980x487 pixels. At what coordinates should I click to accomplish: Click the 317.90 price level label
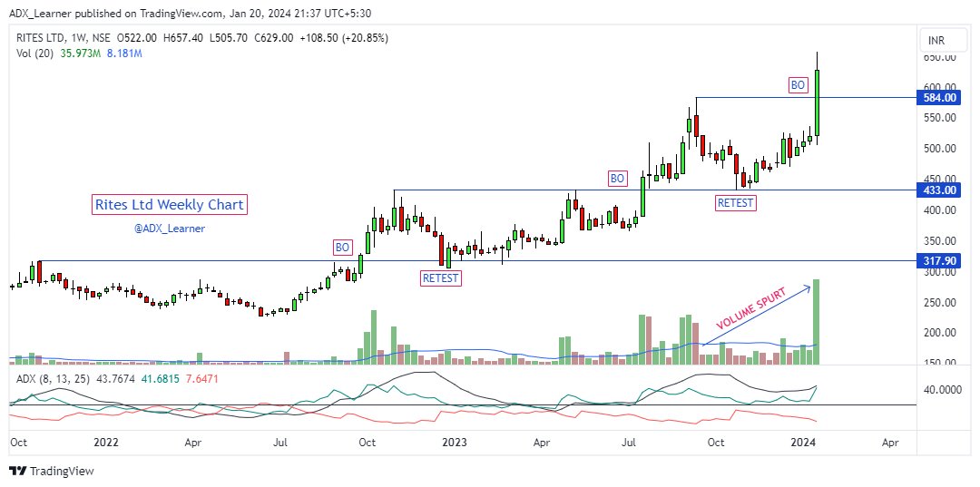point(940,260)
